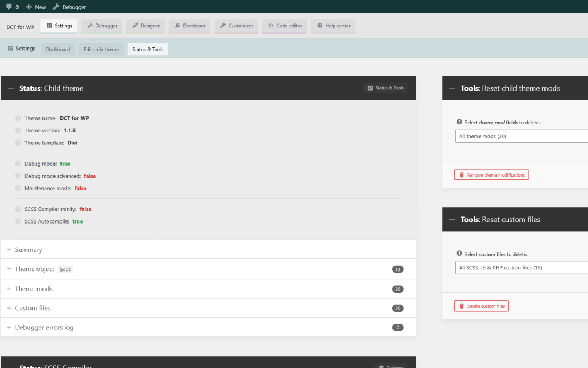The width and height of the screenshot is (588, 368).
Task: Open the Code editor tab
Action: [285, 26]
